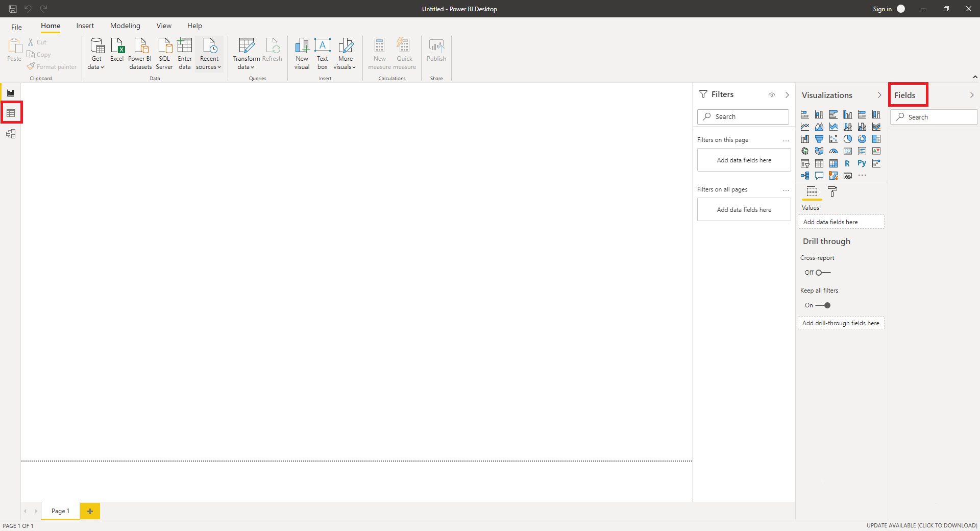Screen dimensions: 980x531
Task: Turn on the Cross-report toggle
Action: (x=822, y=273)
